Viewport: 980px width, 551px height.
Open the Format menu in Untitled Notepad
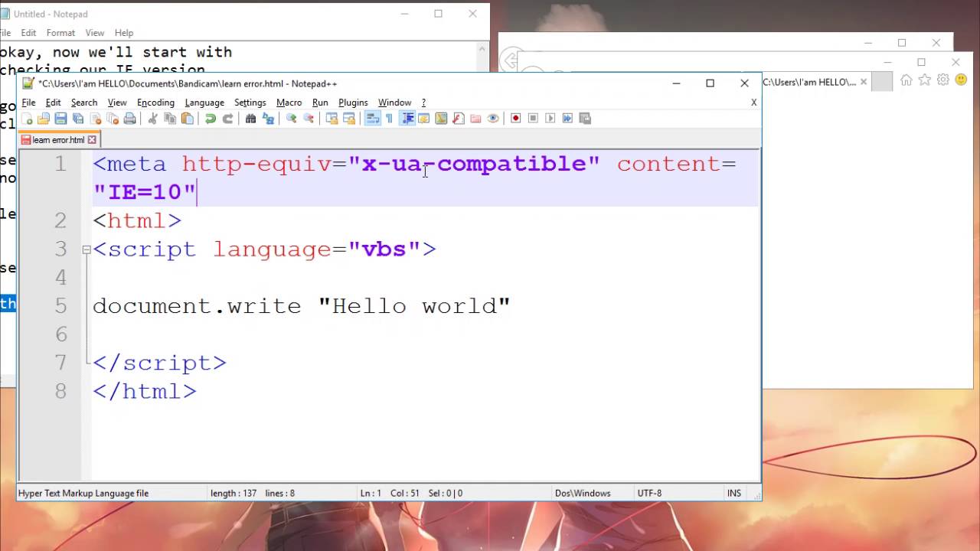60,33
